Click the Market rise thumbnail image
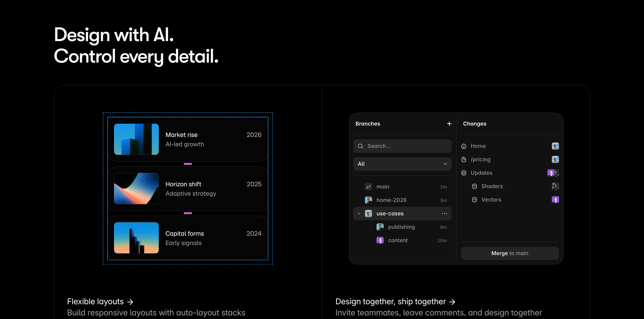Screen dimensions: 644x319 [x=136, y=139]
